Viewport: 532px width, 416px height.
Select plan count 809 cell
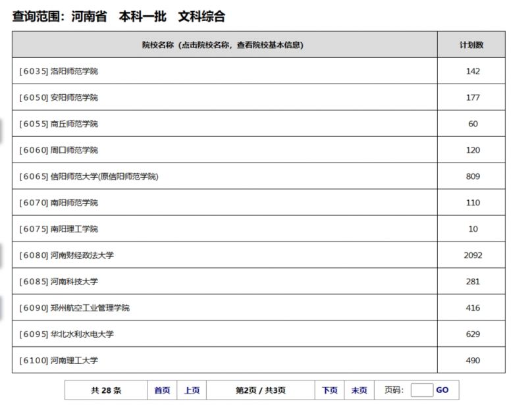tap(473, 176)
